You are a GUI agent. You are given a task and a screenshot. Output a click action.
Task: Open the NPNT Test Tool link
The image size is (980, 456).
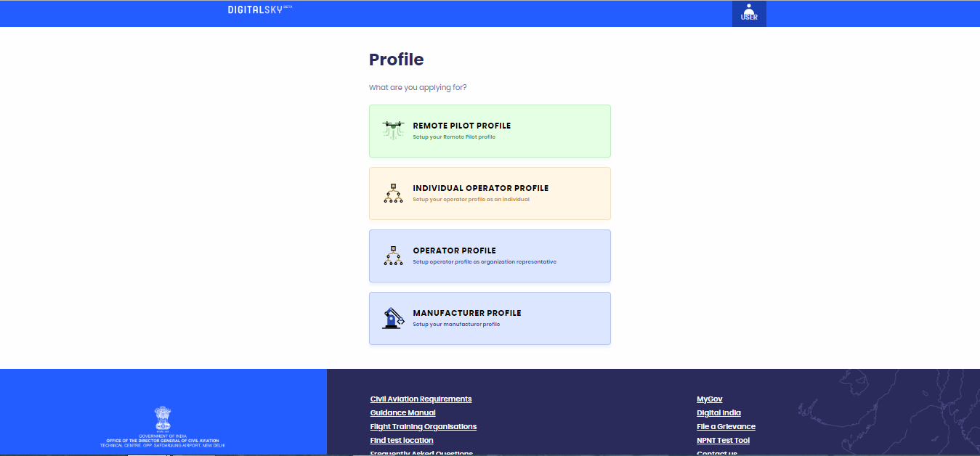pyautogui.click(x=723, y=440)
